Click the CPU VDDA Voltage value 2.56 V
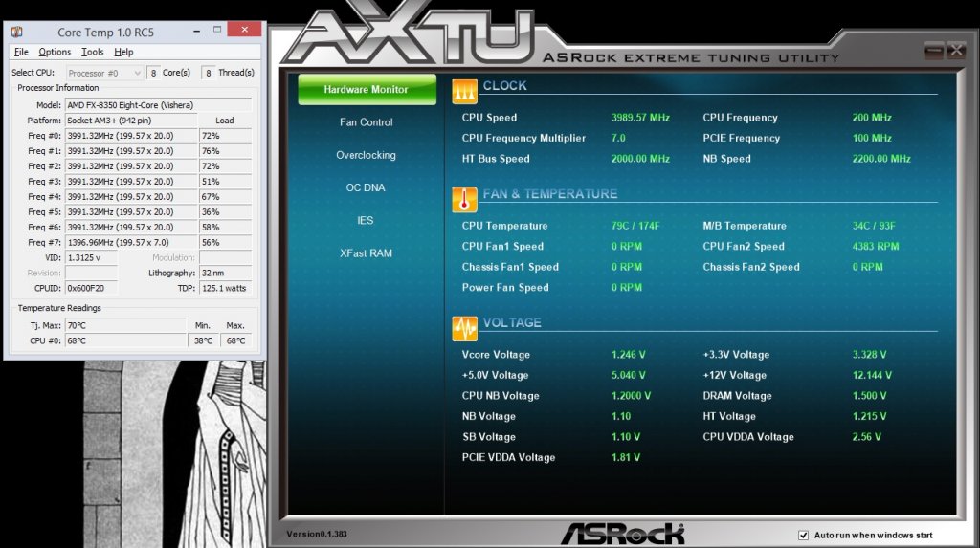The width and height of the screenshot is (980, 548). 867,437
